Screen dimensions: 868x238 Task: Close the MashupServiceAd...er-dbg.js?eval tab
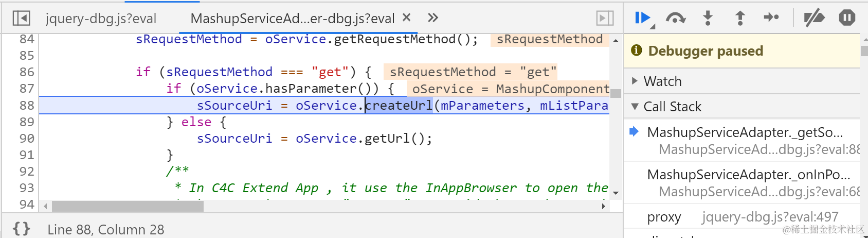point(406,18)
